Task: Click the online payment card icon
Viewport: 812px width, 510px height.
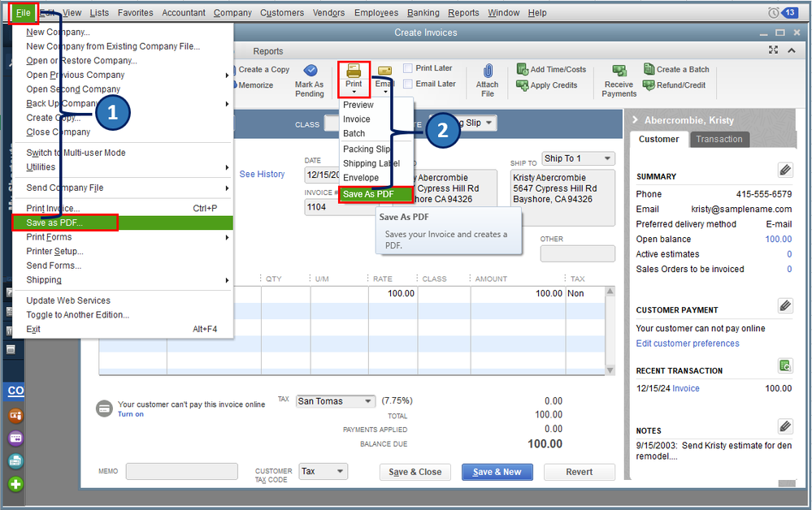Action: (x=104, y=408)
